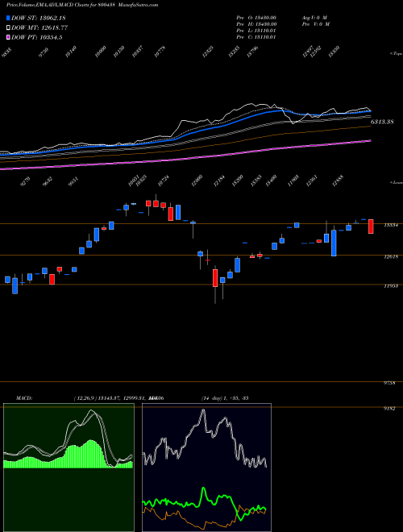Click the white DOW MT legend swatch
Viewport: 403px width, 532px height.
point(8,27)
